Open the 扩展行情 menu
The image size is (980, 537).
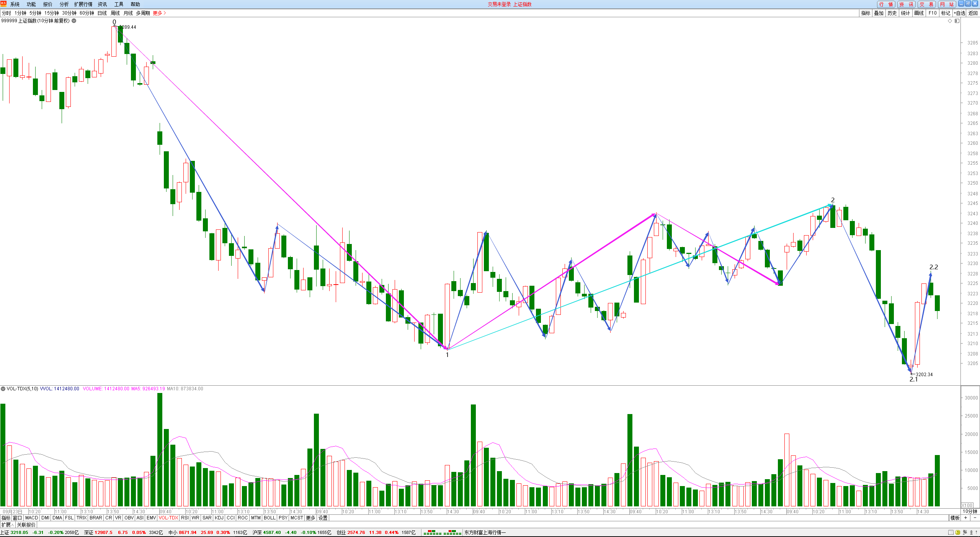pos(83,4)
